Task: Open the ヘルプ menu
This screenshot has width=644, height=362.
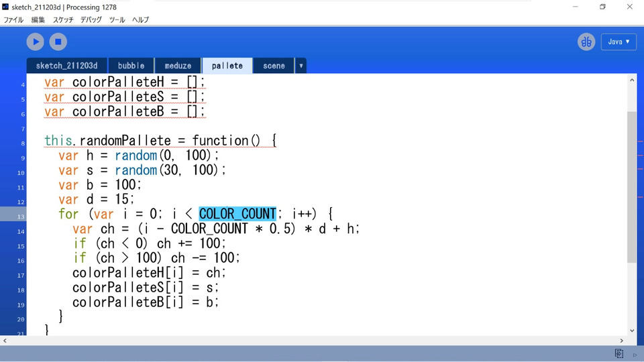Action: point(140,19)
